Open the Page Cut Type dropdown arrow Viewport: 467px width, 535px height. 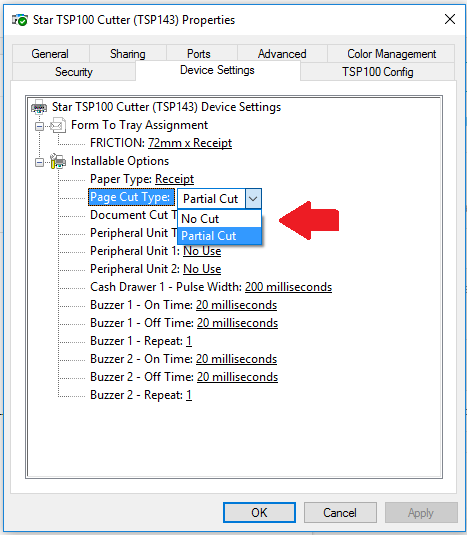pyautogui.click(x=253, y=199)
